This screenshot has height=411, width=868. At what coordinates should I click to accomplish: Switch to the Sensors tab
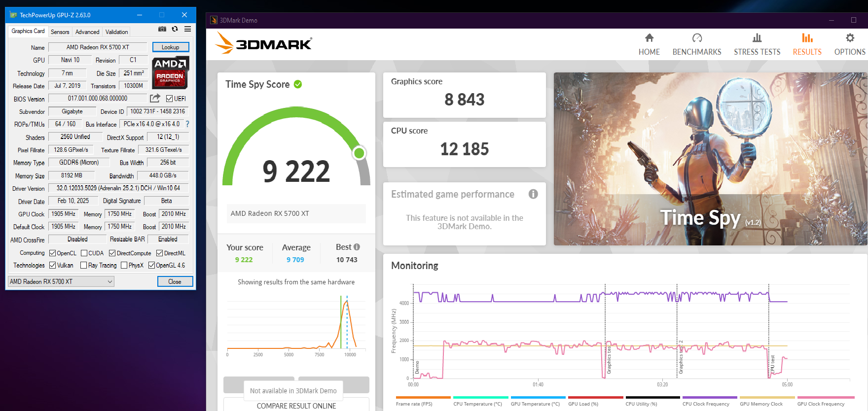(60, 32)
